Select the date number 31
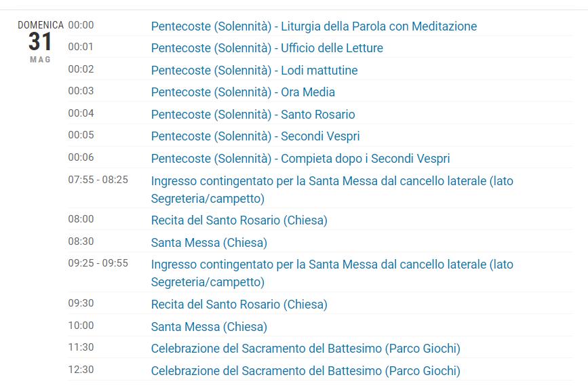This screenshot has height=390, width=588. click(40, 41)
